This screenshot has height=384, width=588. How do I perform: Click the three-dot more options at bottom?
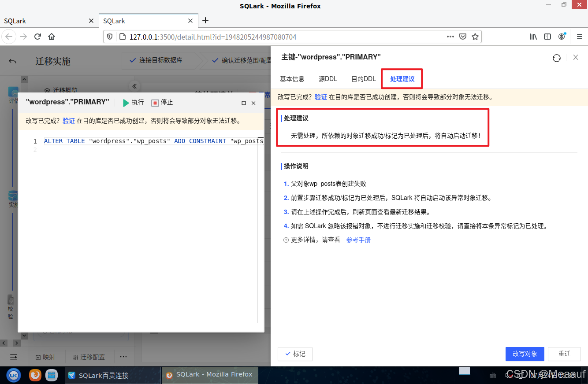click(x=123, y=357)
